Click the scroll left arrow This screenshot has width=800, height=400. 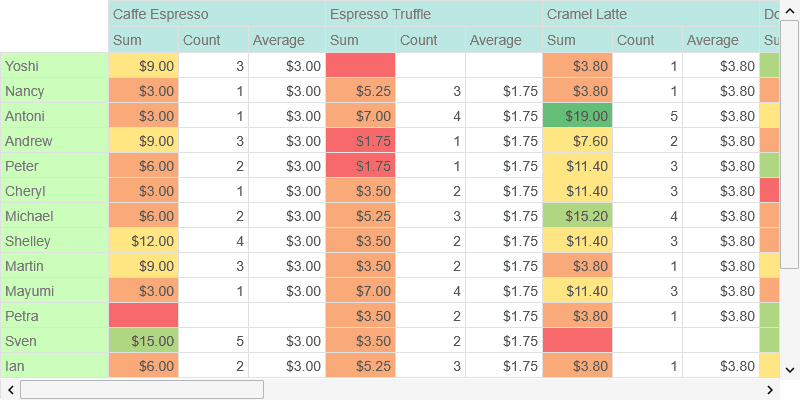(10, 390)
